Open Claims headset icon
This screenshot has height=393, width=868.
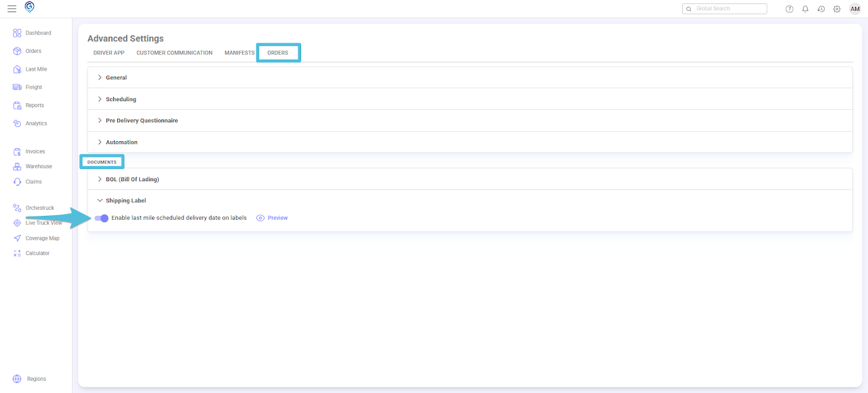click(17, 182)
